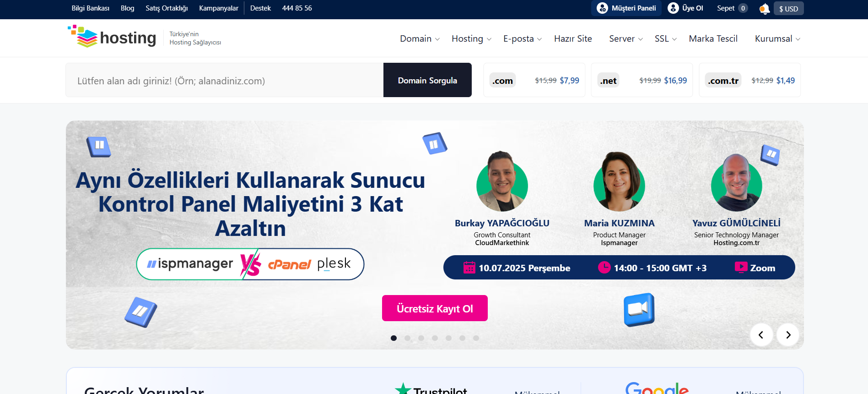Expand the Domain dropdown menu

420,39
